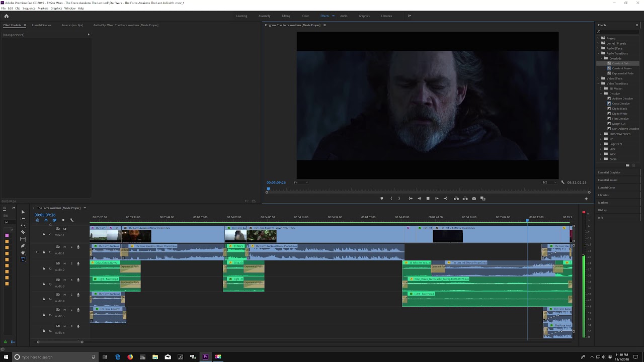Select the Slip tool
Viewport: 644px width, 362px height.
tap(23, 239)
